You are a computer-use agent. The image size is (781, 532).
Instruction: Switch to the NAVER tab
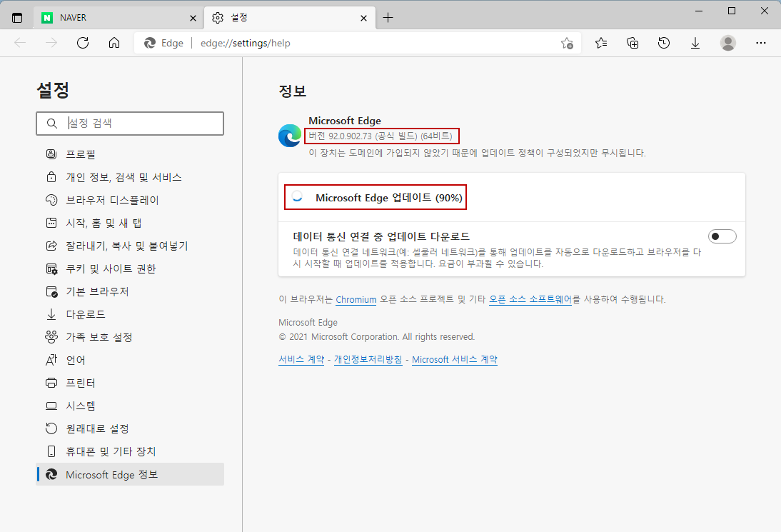click(x=118, y=18)
